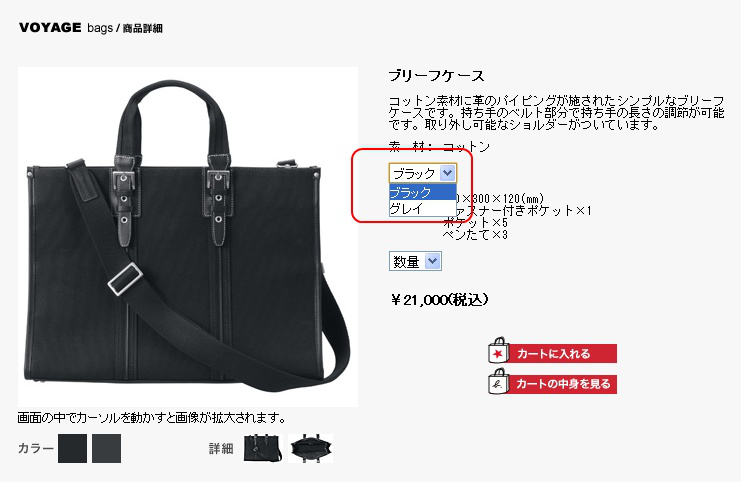This screenshot has width=741, height=482.
Task: Choose グレイ from the color list
Action: (x=422, y=208)
